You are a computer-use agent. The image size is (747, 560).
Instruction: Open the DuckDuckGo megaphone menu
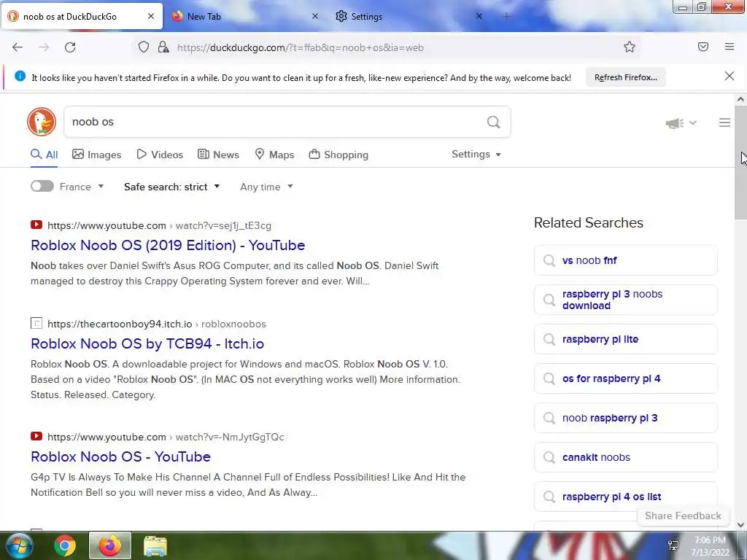pos(681,123)
